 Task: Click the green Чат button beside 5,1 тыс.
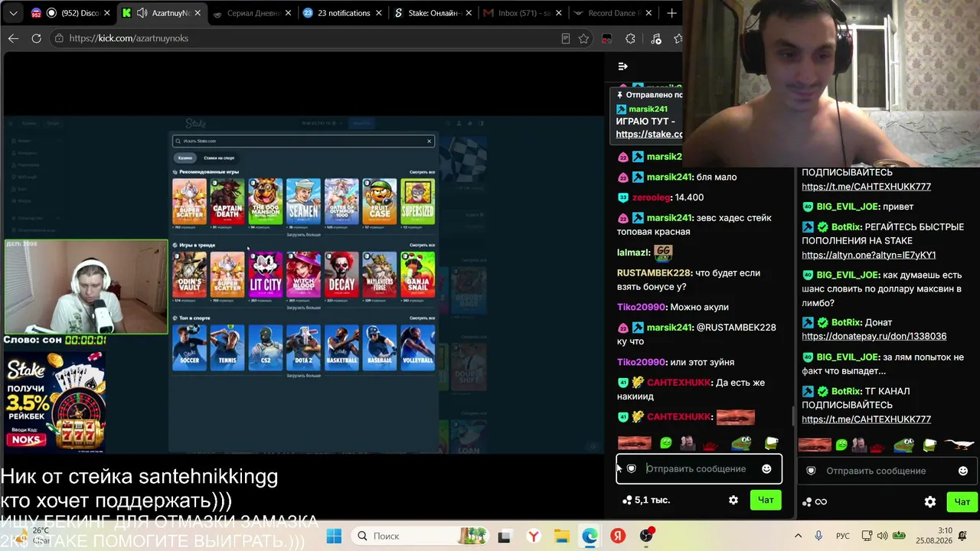coord(766,500)
